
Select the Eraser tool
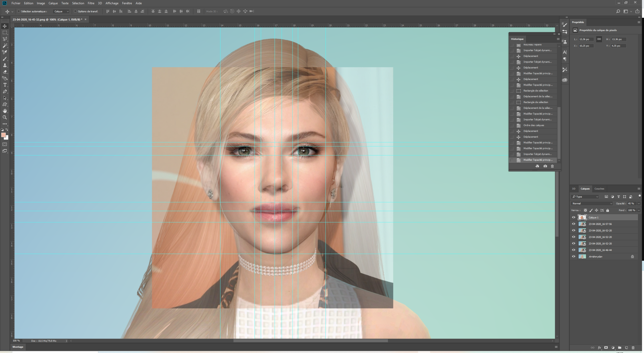[5, 72]
